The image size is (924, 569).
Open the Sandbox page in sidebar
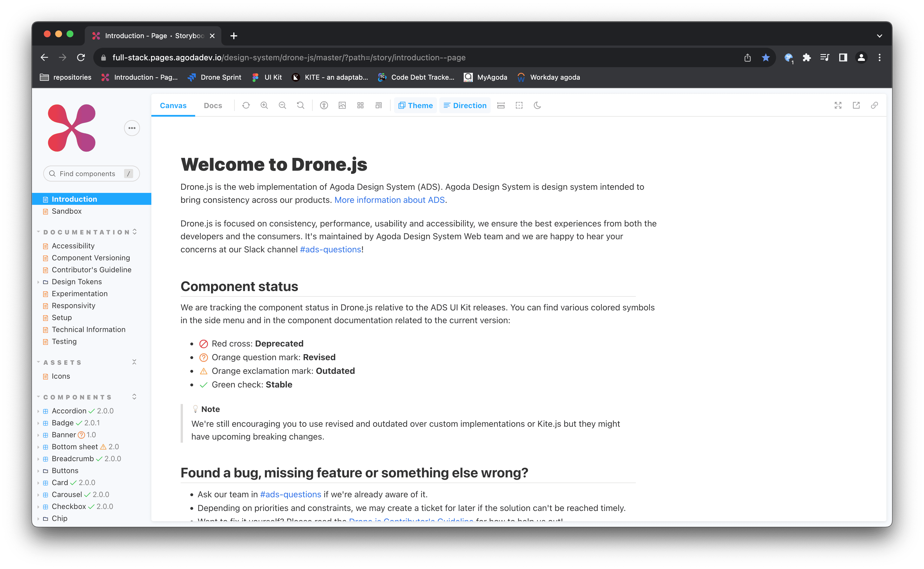click(x=67, y=211)
